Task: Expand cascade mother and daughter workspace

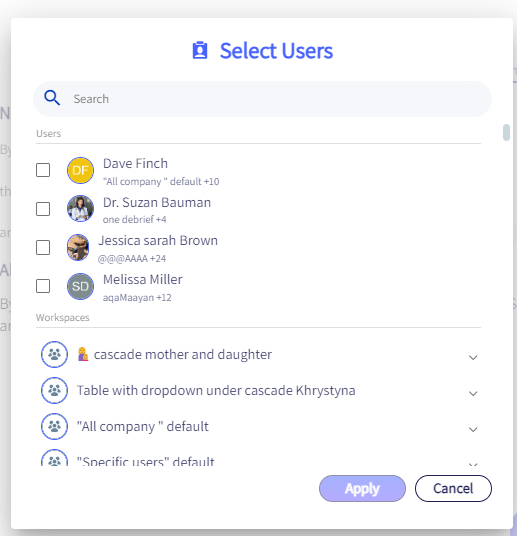Action: click(473, 358)
